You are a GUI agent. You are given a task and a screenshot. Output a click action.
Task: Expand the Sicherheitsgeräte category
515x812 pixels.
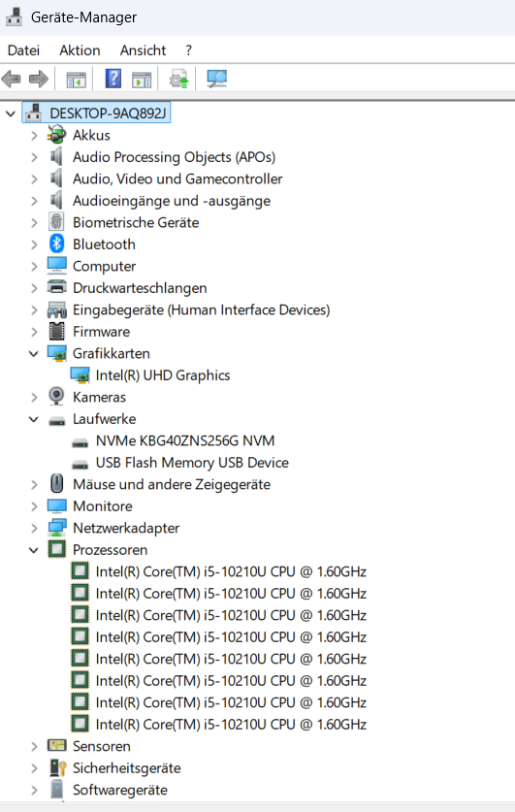[34, 768]
